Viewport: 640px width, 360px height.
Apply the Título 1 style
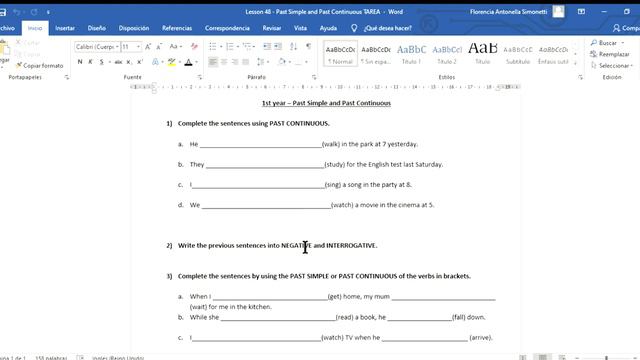pyautogui.click(x=411, y=54)
